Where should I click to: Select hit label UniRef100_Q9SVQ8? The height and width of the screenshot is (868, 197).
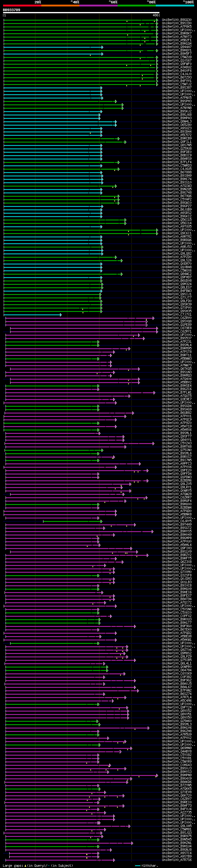tap(177, 321)
